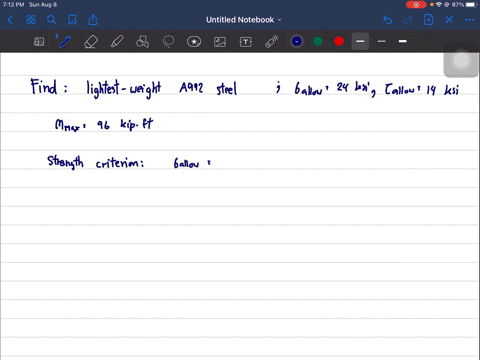Tap the handwritten 'Strength criterion' text
480x360 pixels.
click(x=96, y=162)
